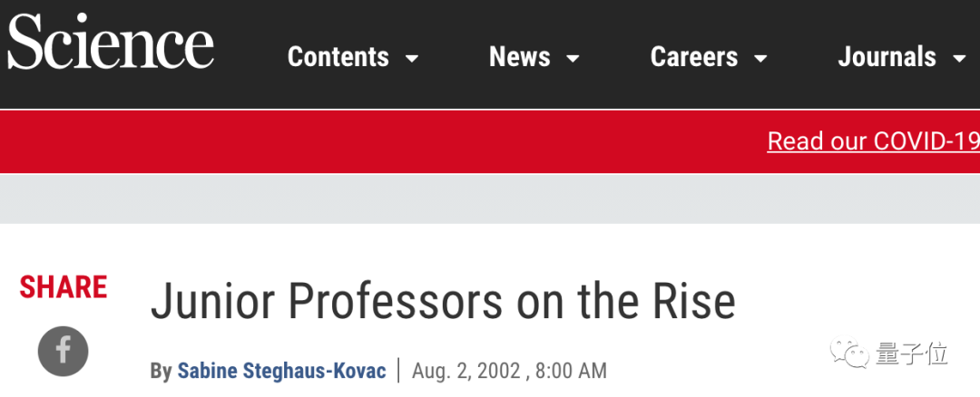
Task: Click the Science logo
Action: (111, 44)
